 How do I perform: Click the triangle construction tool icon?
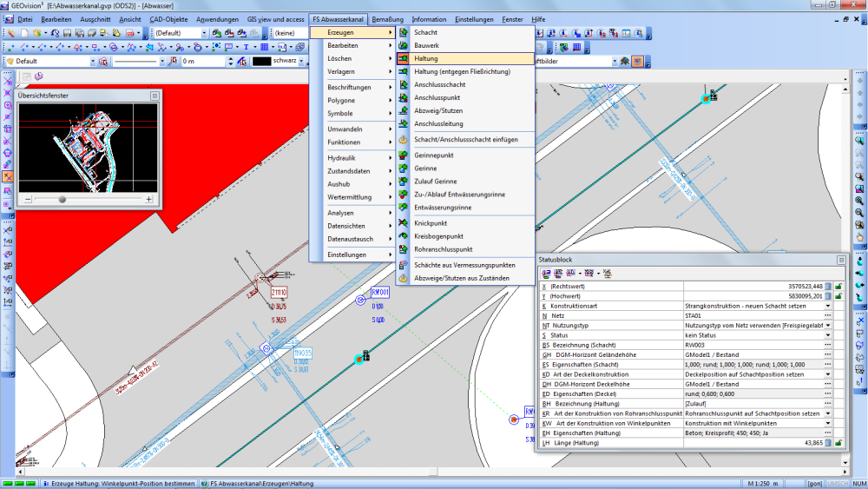(77, 47)
